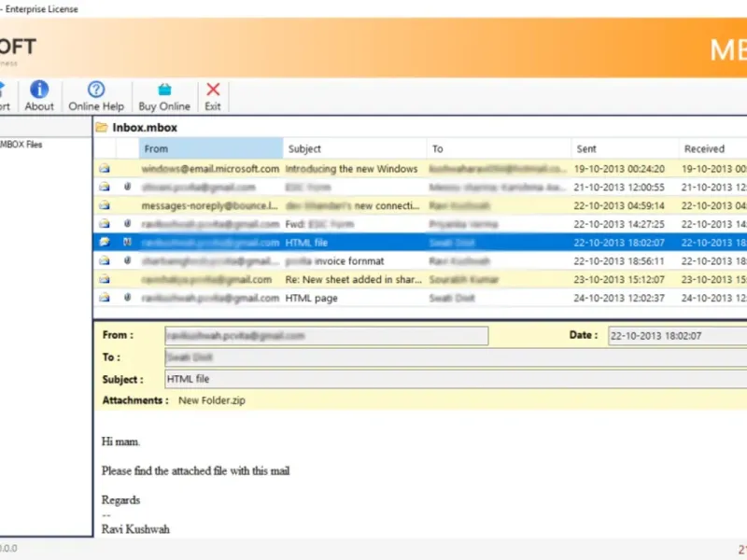Click the From address field
Viewport: 747px width, 560px height.
click(x=327, y=336)
